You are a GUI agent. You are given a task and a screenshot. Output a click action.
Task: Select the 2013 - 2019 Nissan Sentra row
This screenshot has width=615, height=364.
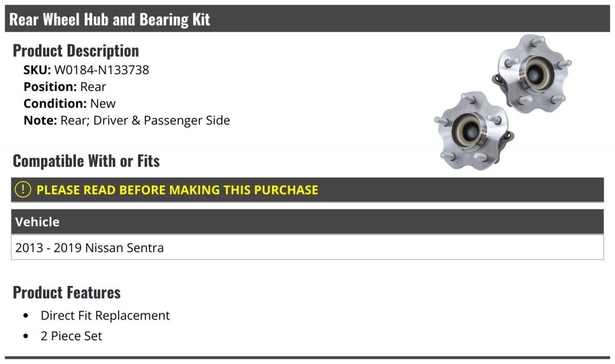click(x=307, y=248)
